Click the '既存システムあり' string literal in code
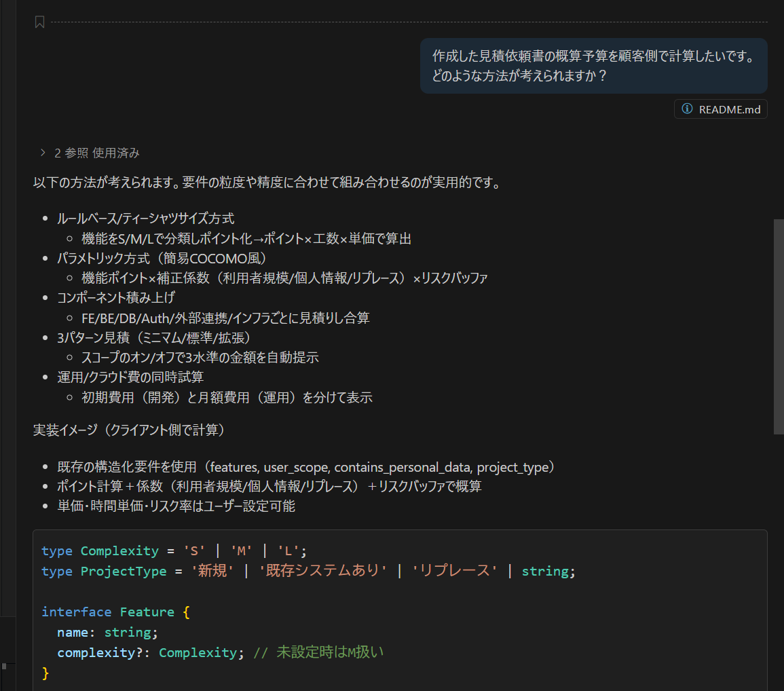This screenshot has height=691, width=784. tap(322, 571)
